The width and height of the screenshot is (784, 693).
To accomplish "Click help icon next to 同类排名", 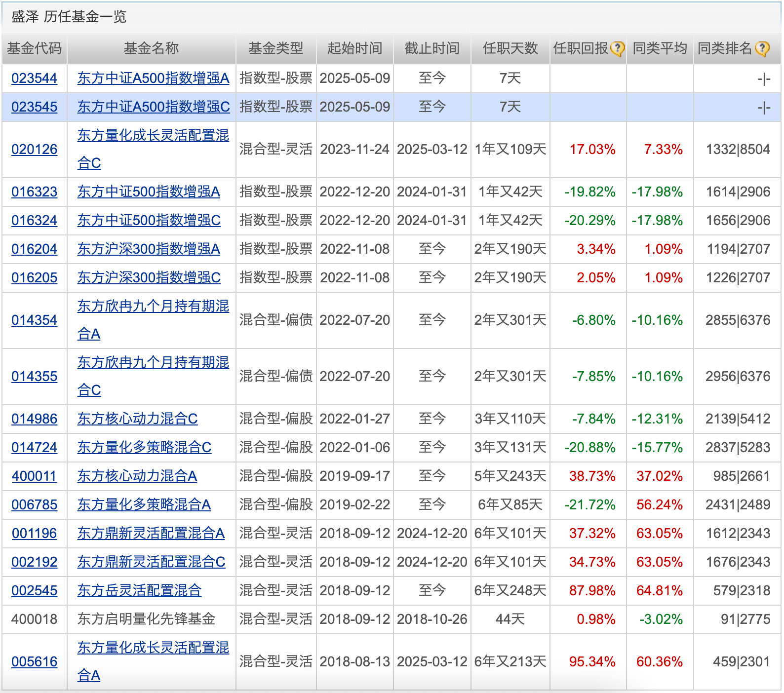I will [762, 49].
